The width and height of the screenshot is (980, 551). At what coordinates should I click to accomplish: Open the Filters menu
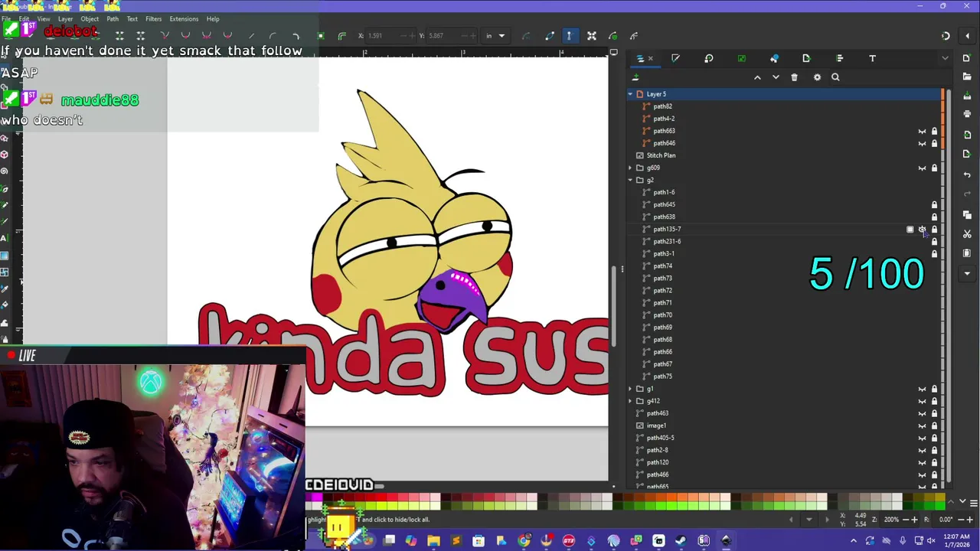pyautogui.click(x=153, y=19)
